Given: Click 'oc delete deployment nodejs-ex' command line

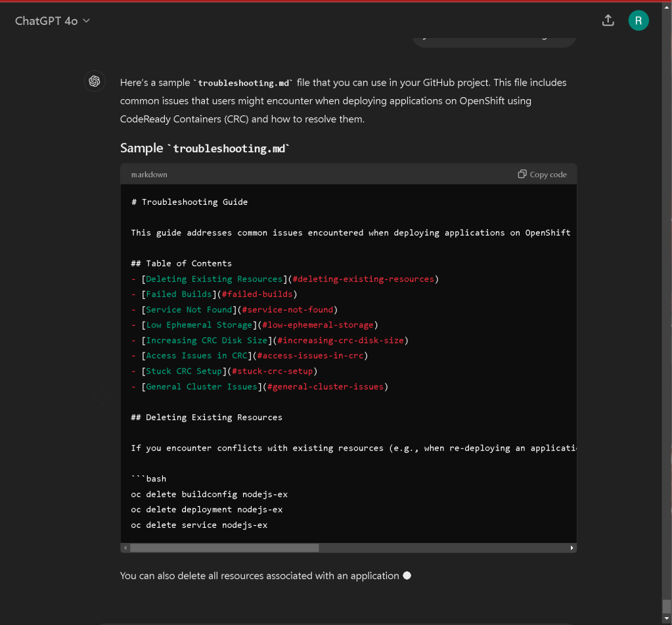Looking at the screenshot, I should (x=206, y=509).
